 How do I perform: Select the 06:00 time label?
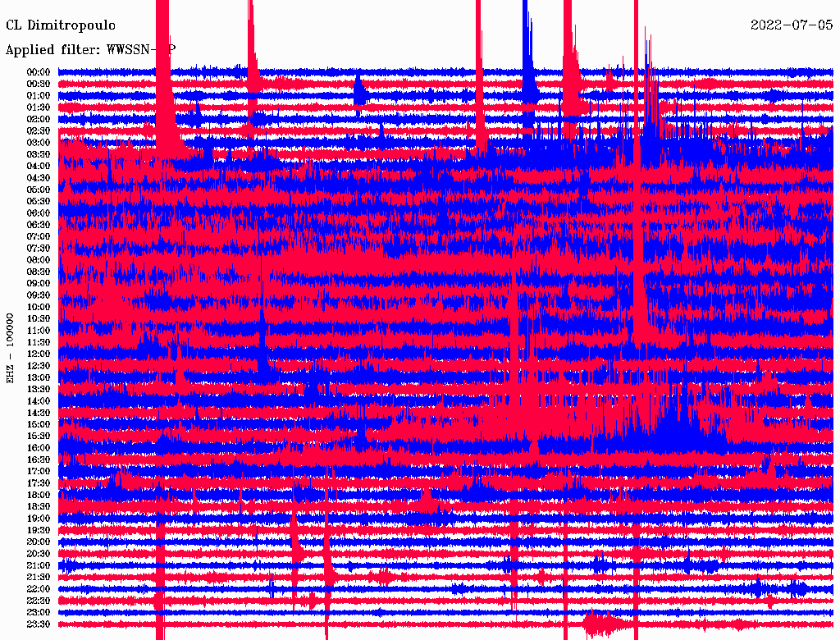click(39, 213)
